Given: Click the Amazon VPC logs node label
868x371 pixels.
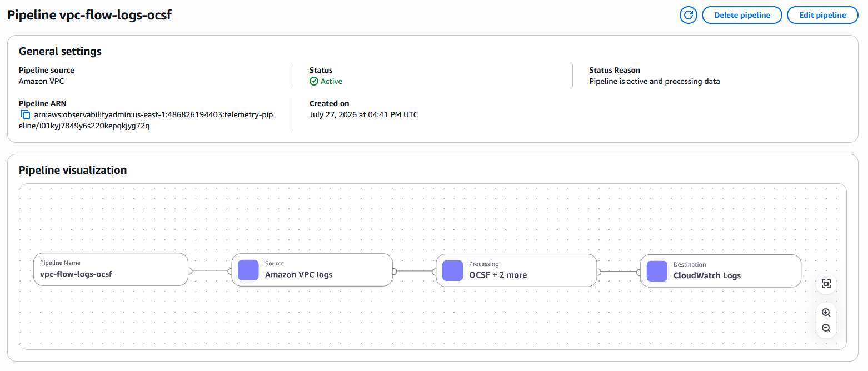Looking at the screenshot, I should point(298,274).
